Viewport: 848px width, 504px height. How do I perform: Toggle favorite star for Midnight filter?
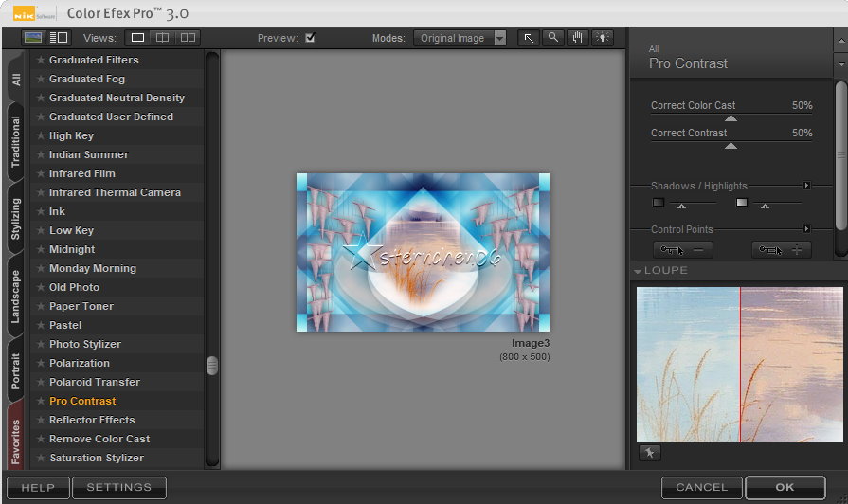(x=41, y=249)
